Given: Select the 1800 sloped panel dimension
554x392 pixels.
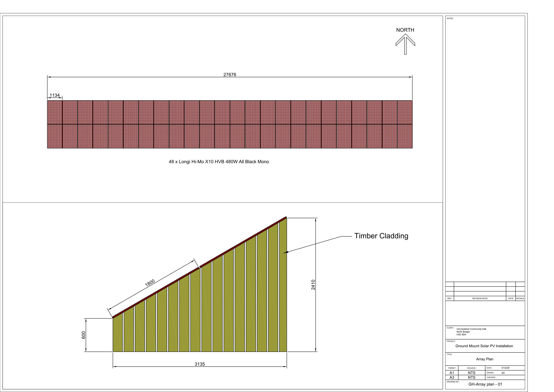Looking at the screenshot, I should 150,283.
